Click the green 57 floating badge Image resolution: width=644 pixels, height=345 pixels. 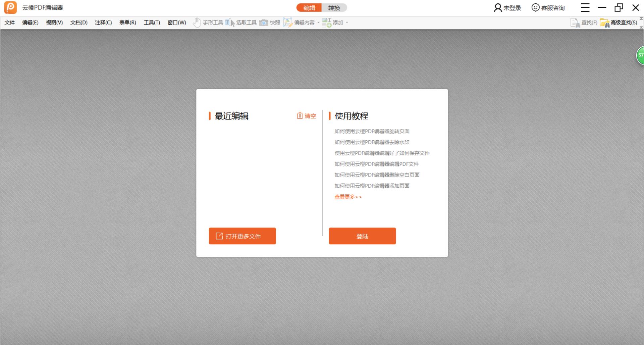click(x=640, y=55)
